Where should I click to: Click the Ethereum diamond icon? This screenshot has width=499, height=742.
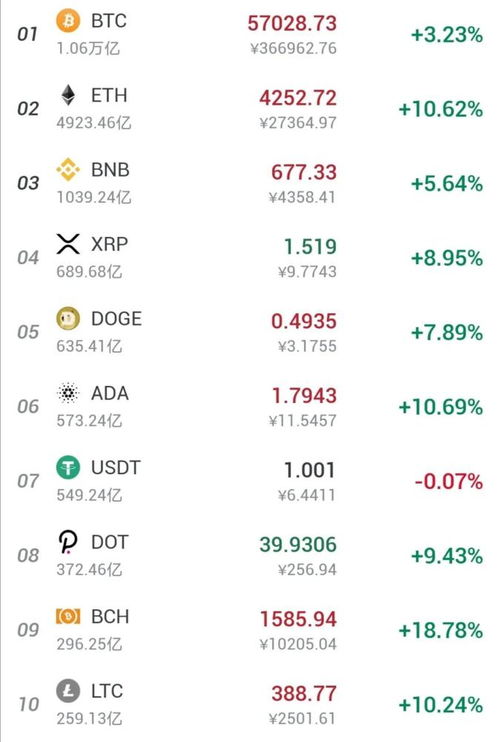(x=68, y=95)
